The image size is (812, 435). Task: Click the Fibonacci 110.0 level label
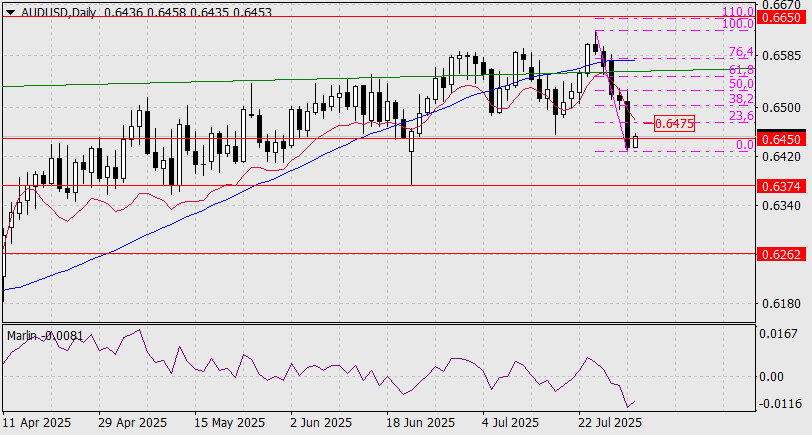point(738,11)
